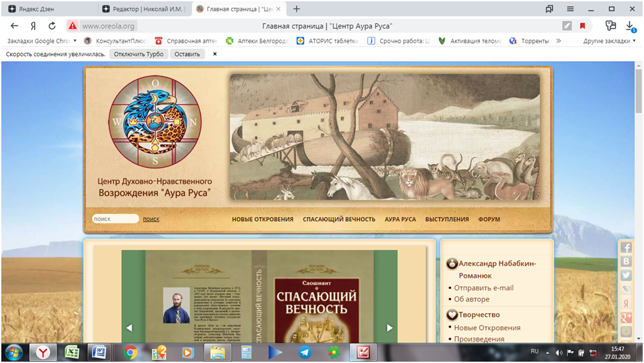Dismiss the Turbo notification bar with X
The height and width of the screenshot is (363, 644).
click(215, 54)
